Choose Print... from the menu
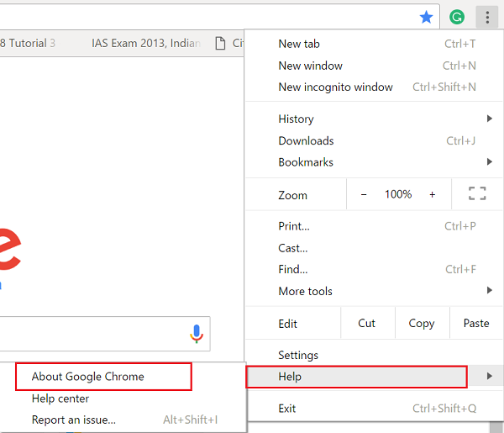This screenshot has width=504, height=433. coord(374,226)
